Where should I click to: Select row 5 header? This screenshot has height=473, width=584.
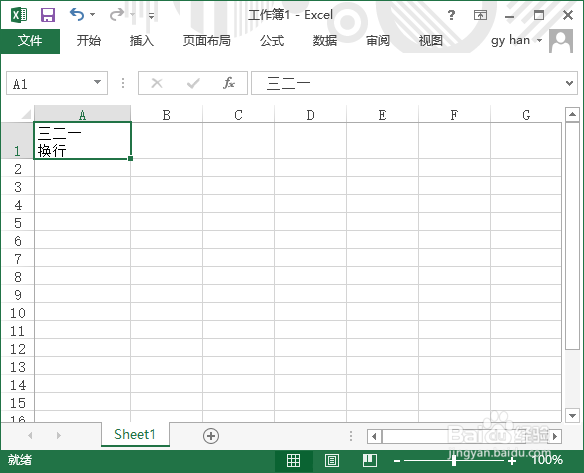(x=17, y=223)
